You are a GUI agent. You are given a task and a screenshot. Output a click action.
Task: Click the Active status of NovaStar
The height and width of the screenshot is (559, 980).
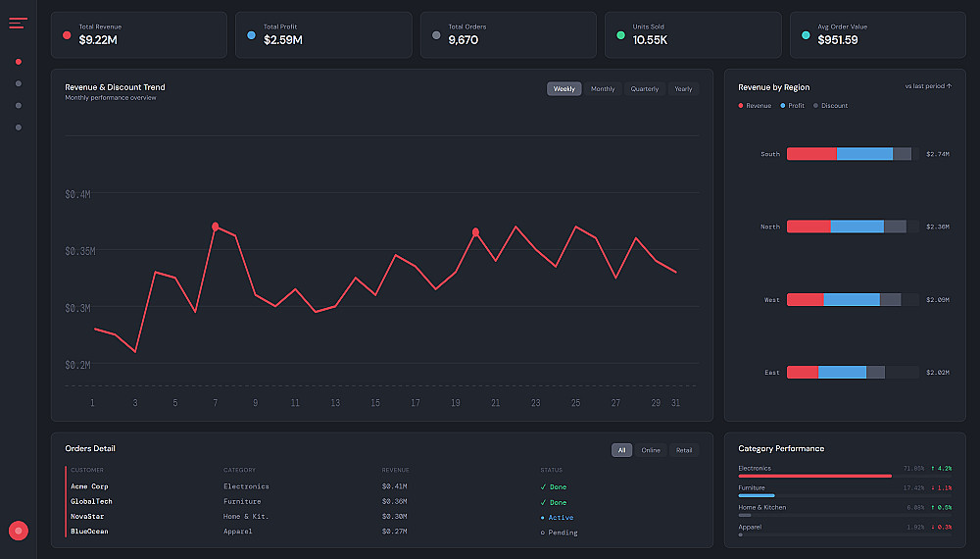click(x=557, y=518)
